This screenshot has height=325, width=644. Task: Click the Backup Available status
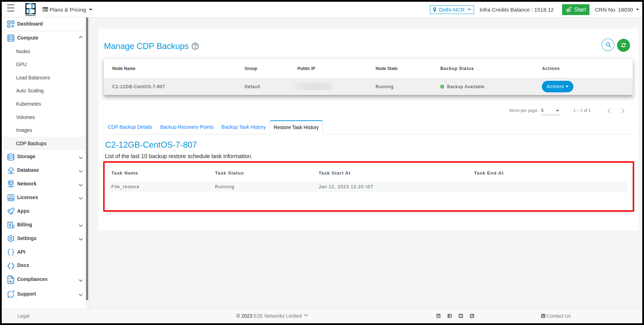(462, 87)
